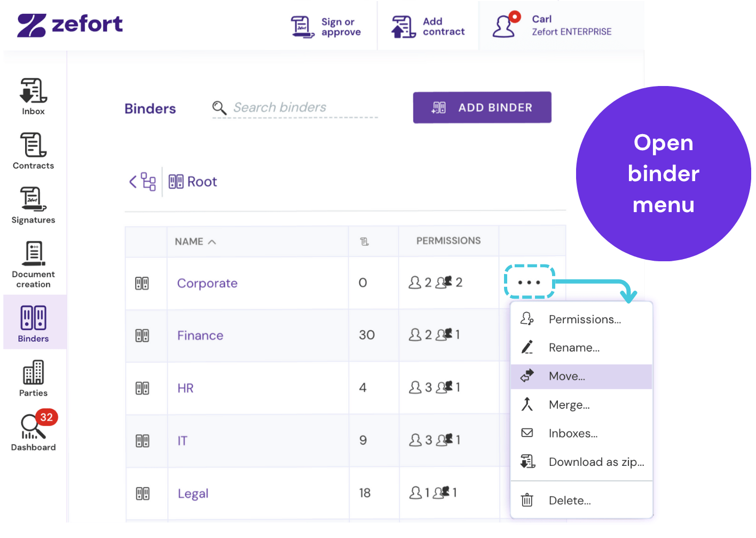Select Move... in the binder menu
The height and width of the screenshot is (538, 756).
(x=581, y=377)
